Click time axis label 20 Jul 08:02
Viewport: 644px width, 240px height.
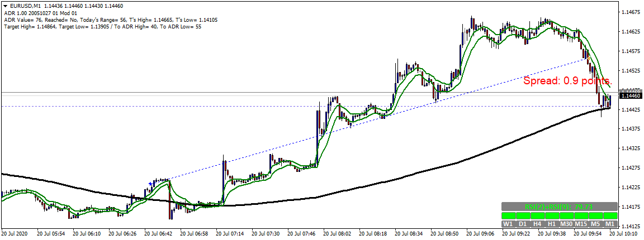338,233
